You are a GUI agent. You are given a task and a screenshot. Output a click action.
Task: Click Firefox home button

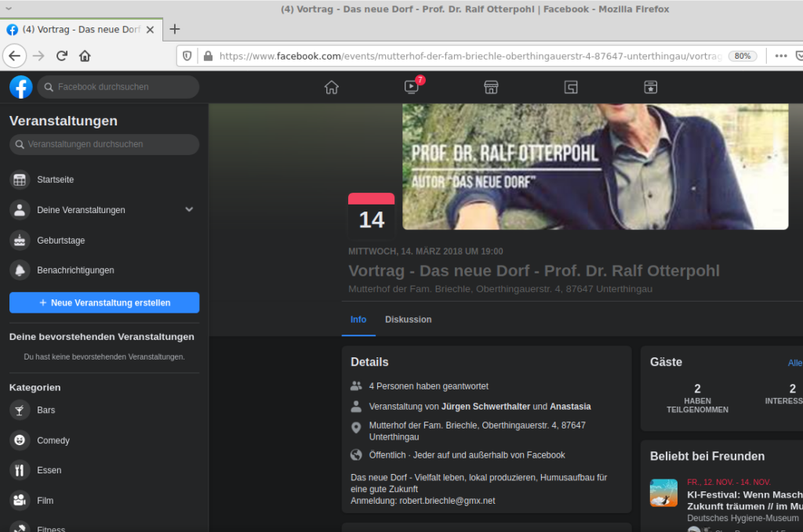85,56
